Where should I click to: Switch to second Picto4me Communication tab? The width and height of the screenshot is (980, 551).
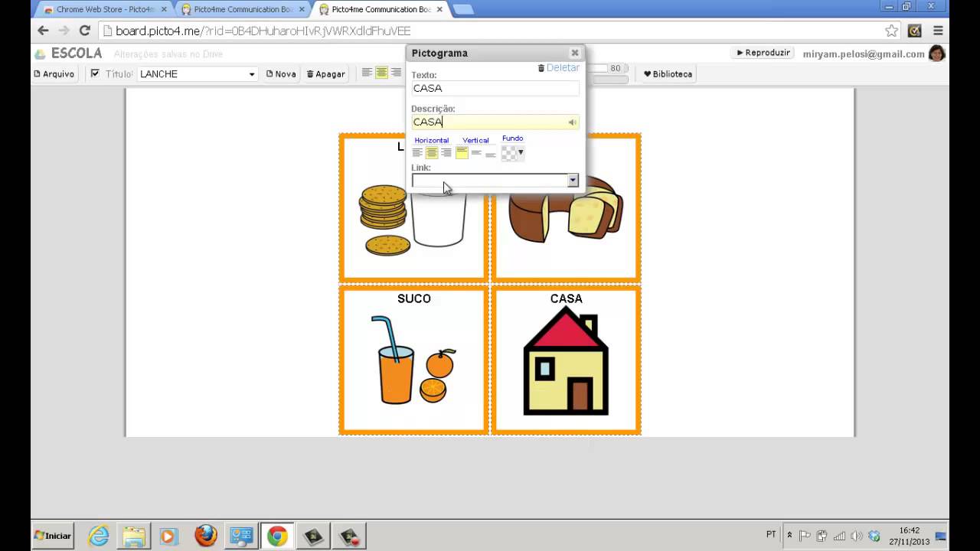(x=242, y=9)
